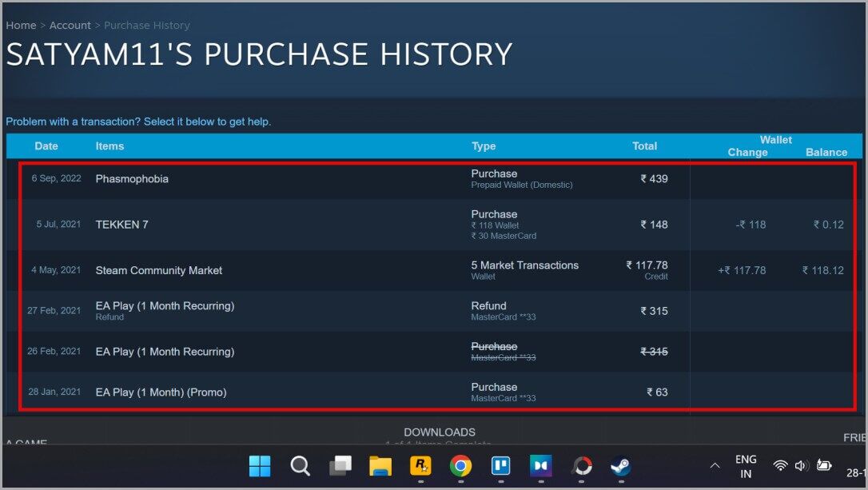
Task: Open the circular red-white app icon
Action: [x=581, y=466]
